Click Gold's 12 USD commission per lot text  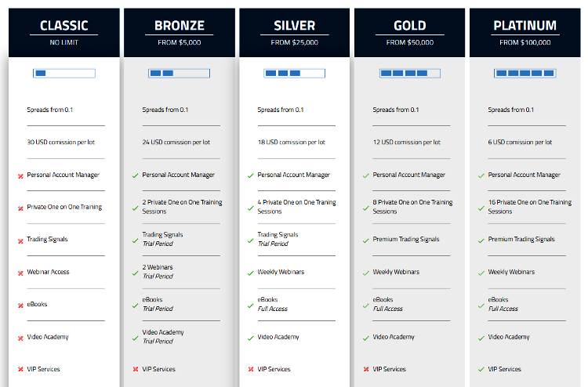click(406, 143)
